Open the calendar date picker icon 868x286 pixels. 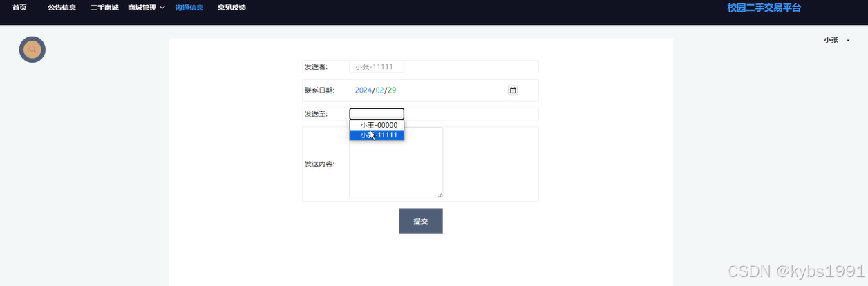click(x=513, y=90)
